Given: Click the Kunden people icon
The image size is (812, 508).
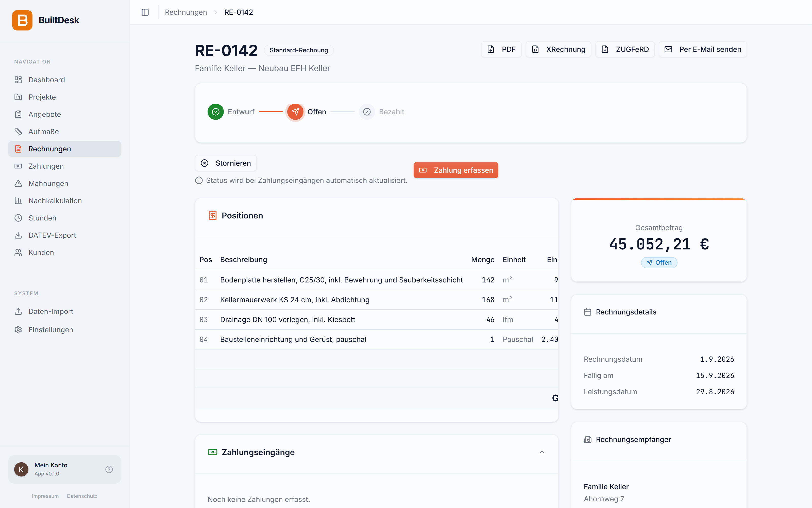Looking at the screenshot, I should point(19,253).
